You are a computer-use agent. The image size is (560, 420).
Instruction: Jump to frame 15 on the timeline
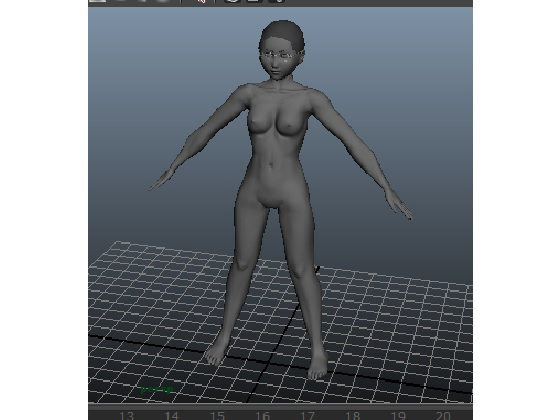tap(217, 416)
